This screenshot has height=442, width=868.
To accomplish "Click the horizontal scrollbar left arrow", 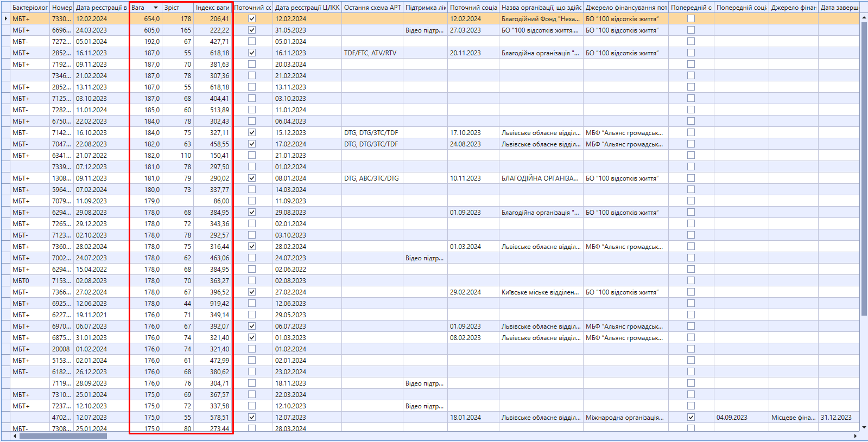I will click(15, 436).
